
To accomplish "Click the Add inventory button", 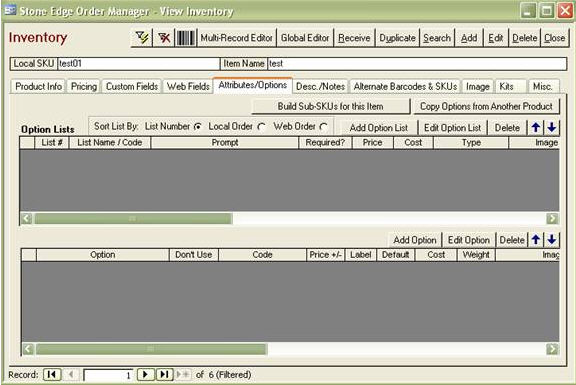I will tap(469, 38).
